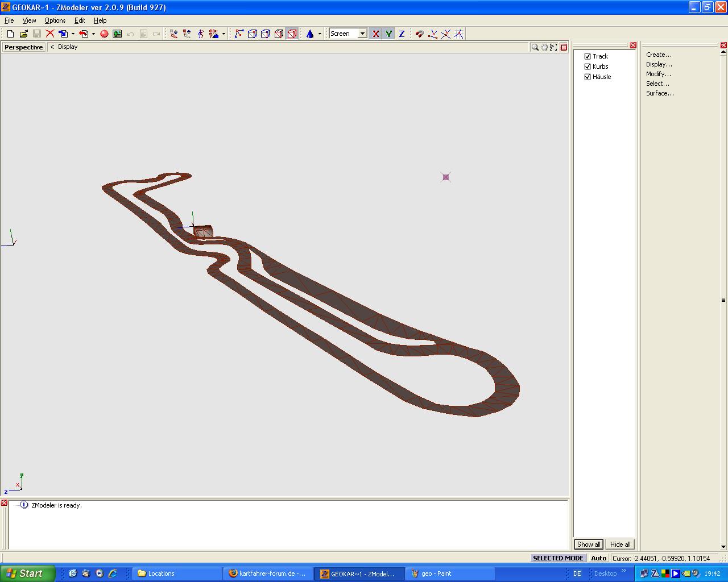Open the Edit menu

80,20
